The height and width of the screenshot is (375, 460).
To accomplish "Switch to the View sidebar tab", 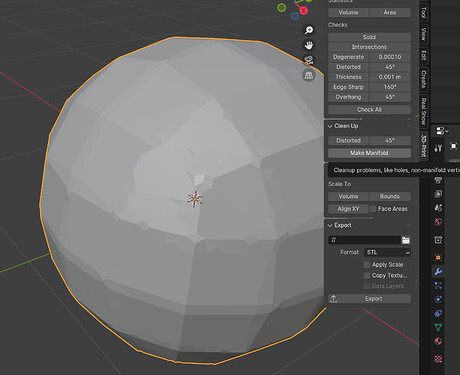I will point(423,34).
